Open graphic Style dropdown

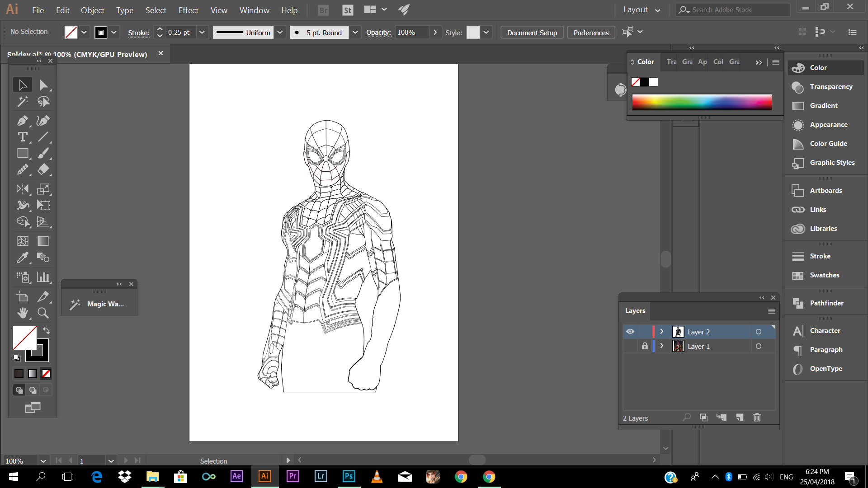point(486,33)
